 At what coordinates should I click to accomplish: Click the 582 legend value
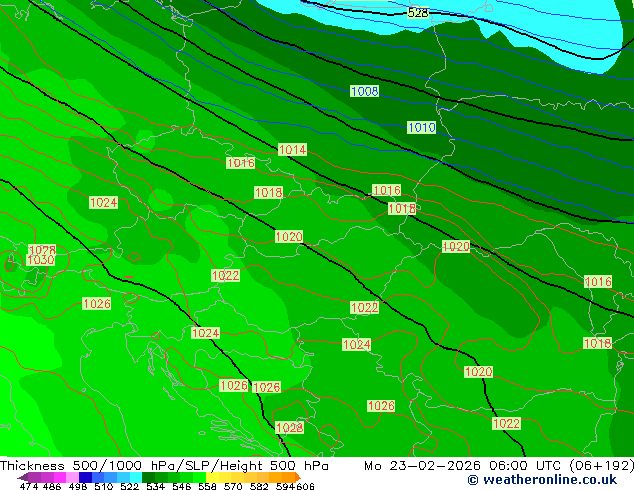point(259,486)
